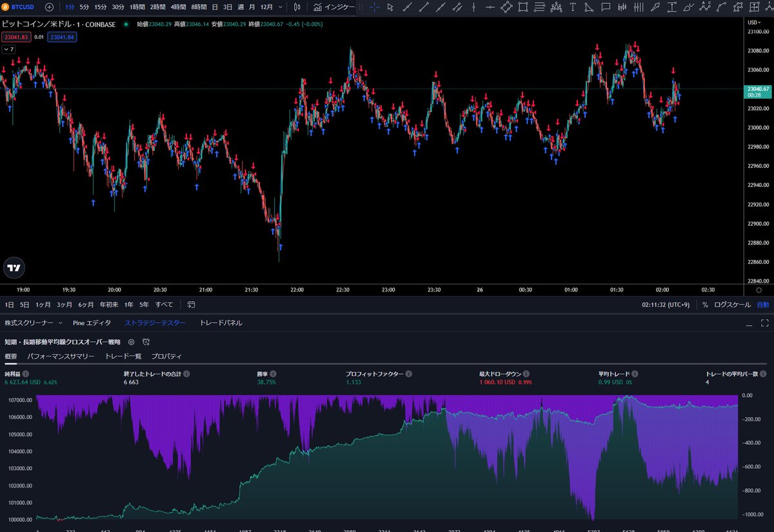
Task: Click the TradingView watermark logo
Action: pyautogui.click(x=14, y=268)
